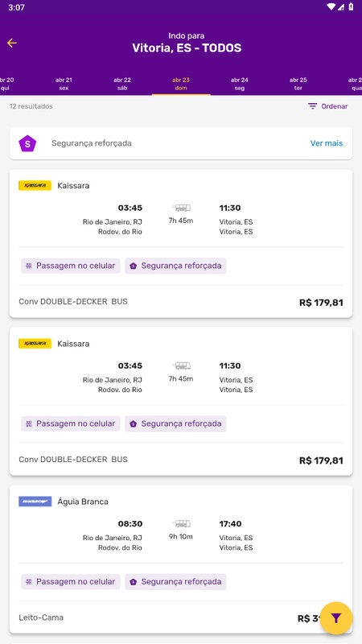Tap the back arrow icon
Image resolution: width=362 pixels, height=644 pixels.
click(11, 43)
